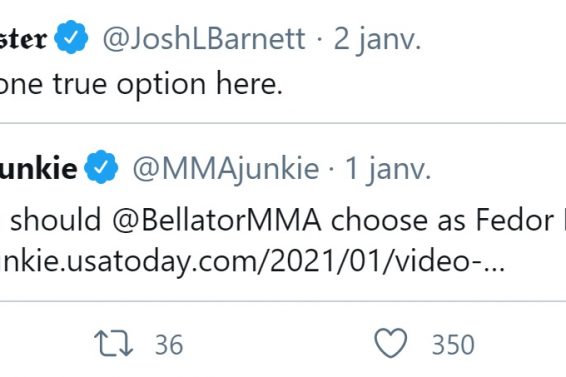Image resolution: width=566 pixels, height=377 pixels.
Task: Open the tweet via the 2 janv. timestamp
Action: click(377, 39)
